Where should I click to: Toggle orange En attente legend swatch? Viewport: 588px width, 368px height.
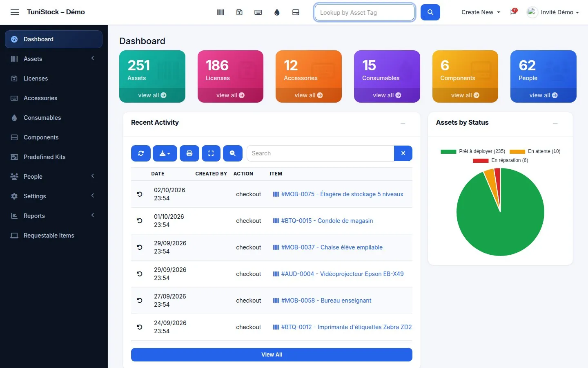(x=517, y=151)
